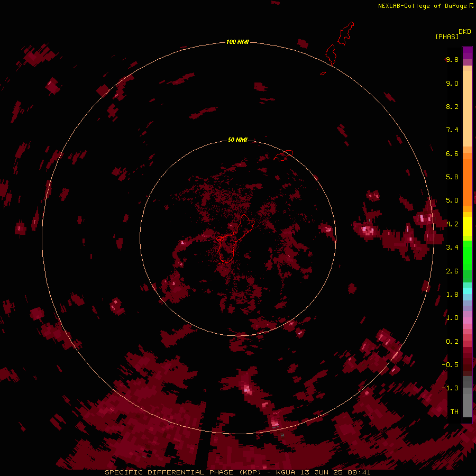Click the 4.2 scale value
476x476 pixels.
[452, 224]
